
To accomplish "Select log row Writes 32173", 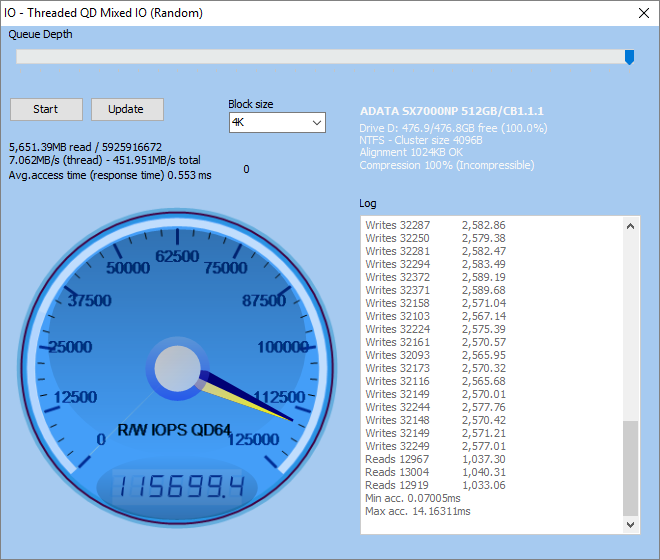I will coord(435,368).
